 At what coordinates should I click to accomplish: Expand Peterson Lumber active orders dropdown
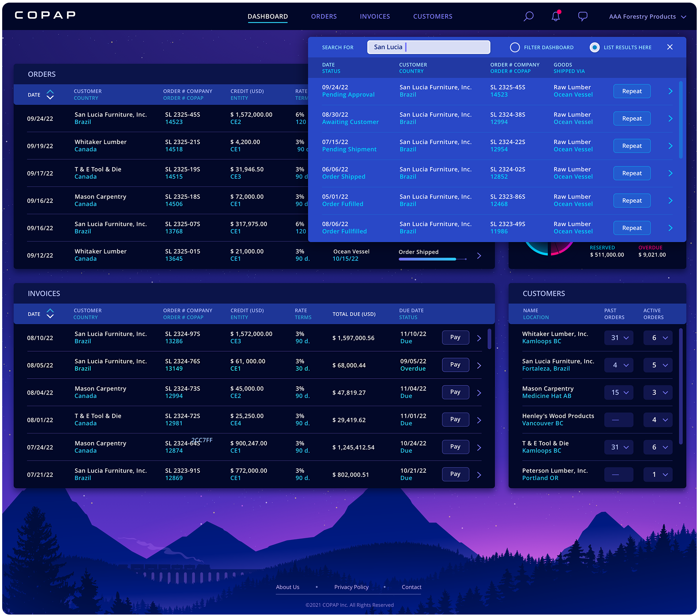(x=658, y=474)
